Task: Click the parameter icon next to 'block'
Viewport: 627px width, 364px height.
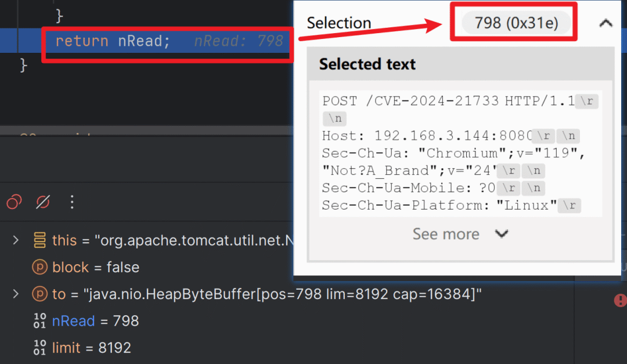Action: 39,267
